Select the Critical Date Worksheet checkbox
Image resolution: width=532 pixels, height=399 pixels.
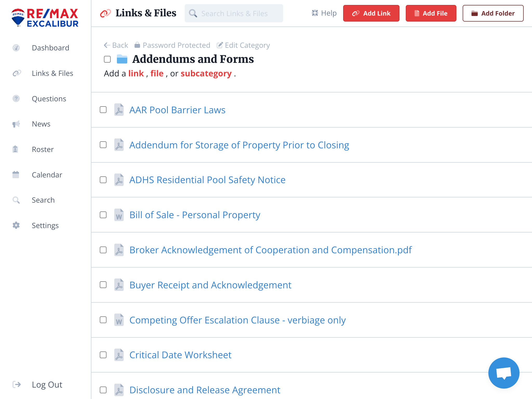[x=103, y=355]
